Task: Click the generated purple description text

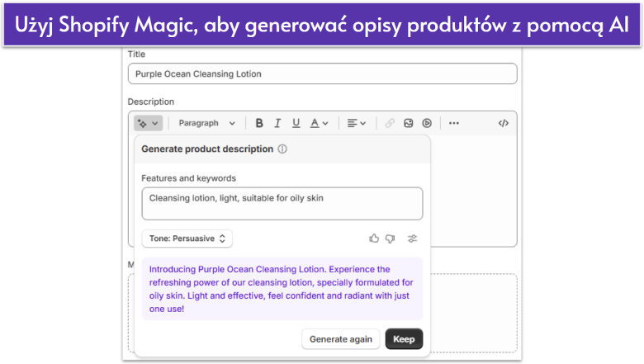Action: [282, 289]
